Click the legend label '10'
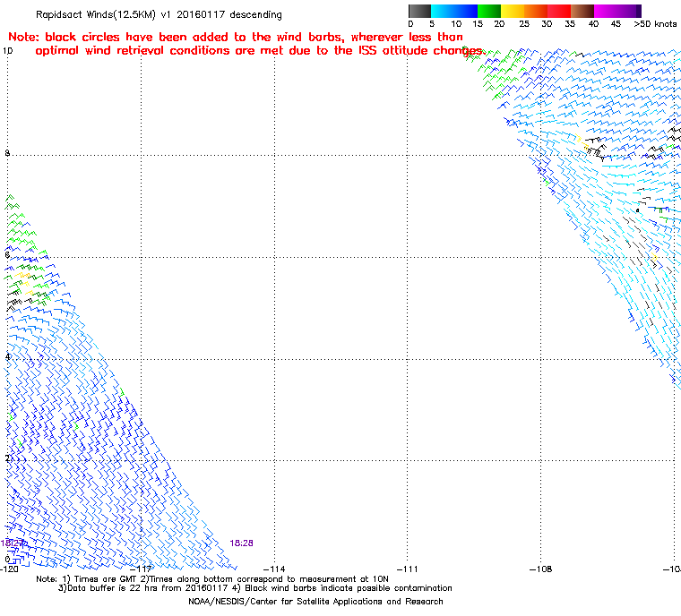Screen dimensions: 681x616 [456, 24]
